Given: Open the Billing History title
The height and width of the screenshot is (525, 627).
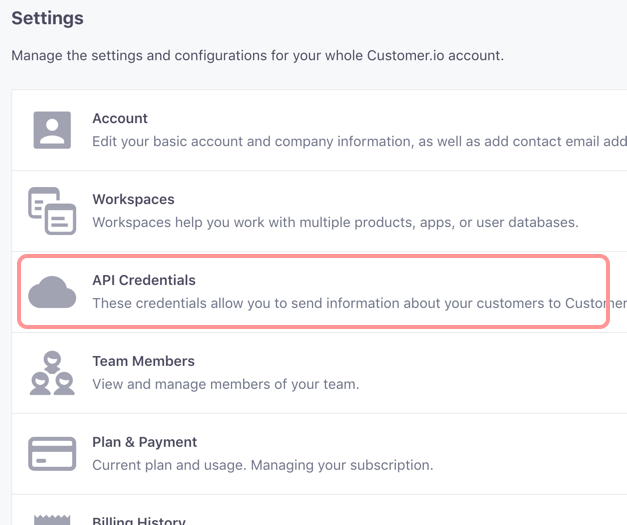Looking at the screenshot, I should (139, 519).
